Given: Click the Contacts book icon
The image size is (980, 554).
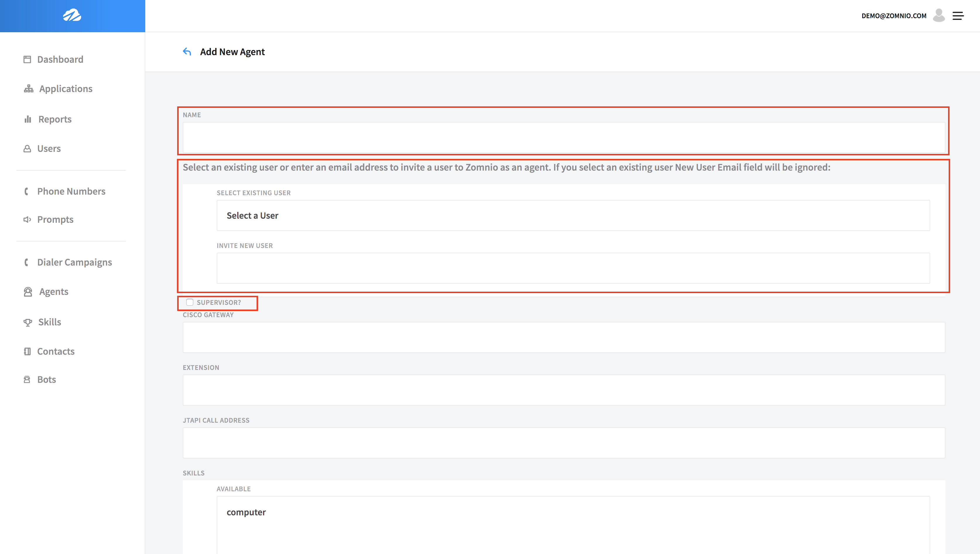Looking at the screenshot, I should [x=27, y=351].
